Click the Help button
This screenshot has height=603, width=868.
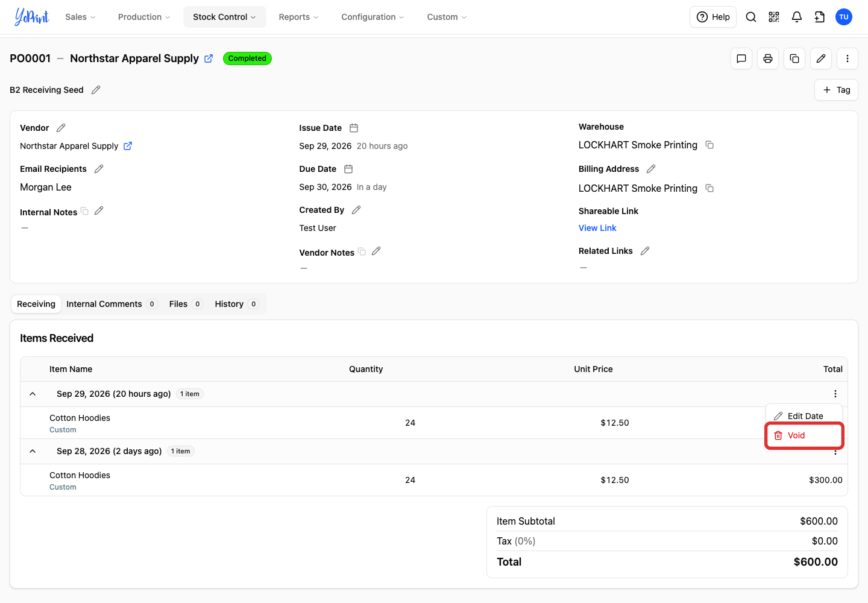pyautogui.click(x=713, y=17)
